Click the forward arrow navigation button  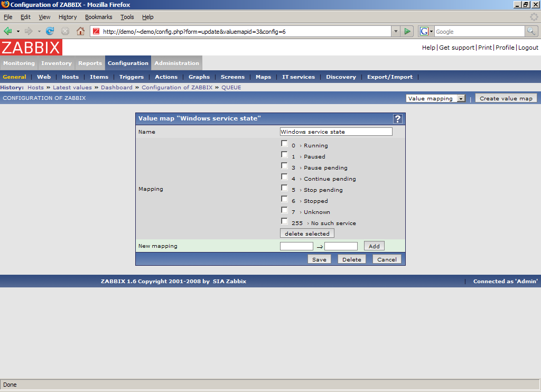[29, 31]
